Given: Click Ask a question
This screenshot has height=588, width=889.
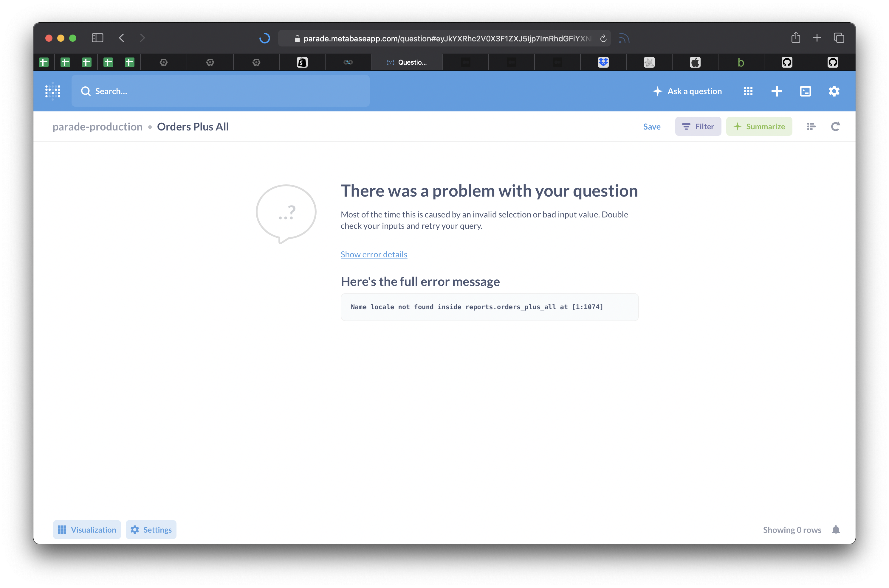Looking at the screenshot, I should (x=687, y=91).
